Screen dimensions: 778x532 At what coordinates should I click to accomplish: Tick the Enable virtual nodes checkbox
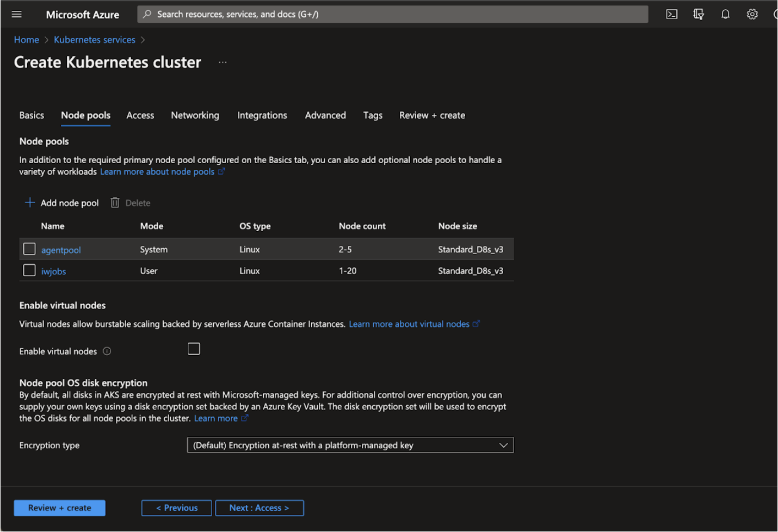(194, 349)
